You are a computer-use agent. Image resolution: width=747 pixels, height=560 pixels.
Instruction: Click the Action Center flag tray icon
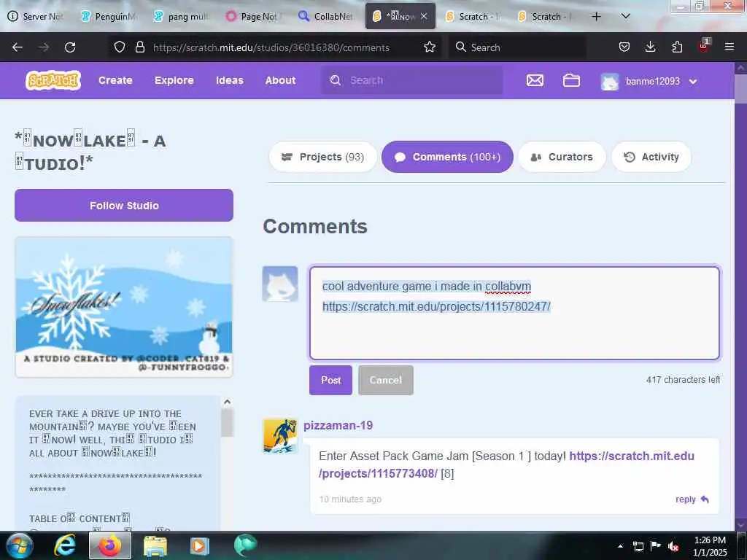pos(656,546)
